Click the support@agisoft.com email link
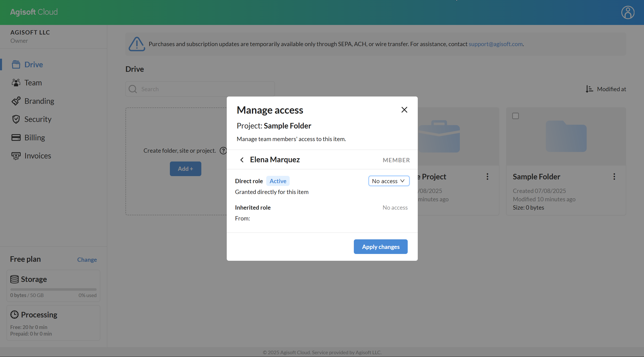Screen dimensions: 644x357 [x=495, y=44]
